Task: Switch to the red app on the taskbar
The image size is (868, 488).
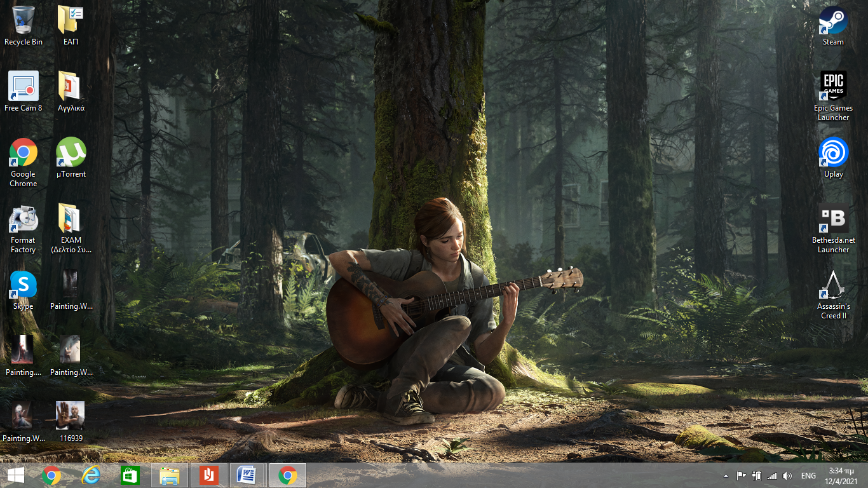Action: [x=209, y=475]
